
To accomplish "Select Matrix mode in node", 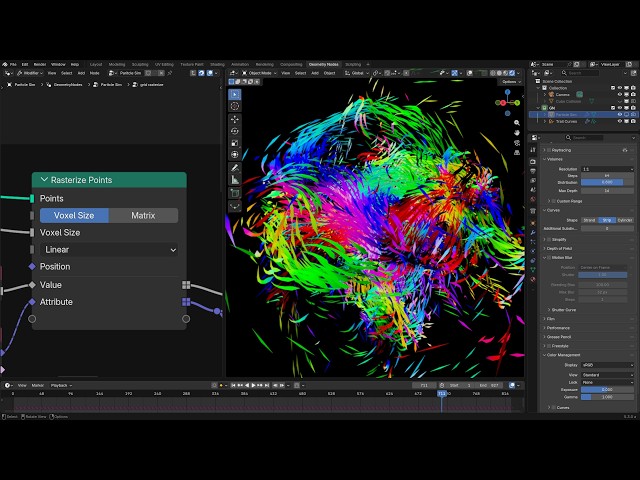I will point(143,216).
